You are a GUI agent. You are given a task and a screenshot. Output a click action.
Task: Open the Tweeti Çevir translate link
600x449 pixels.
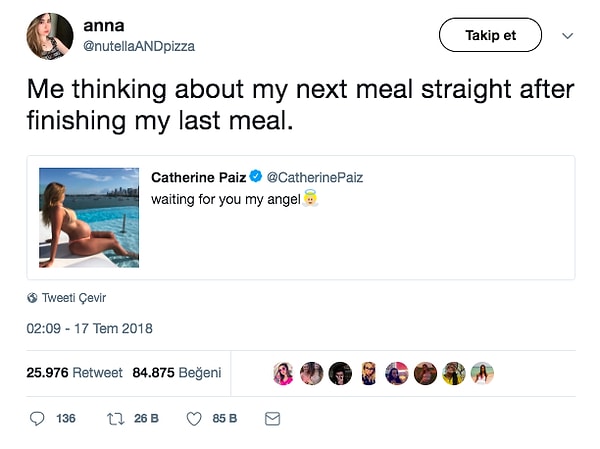[x=73, y=298]
